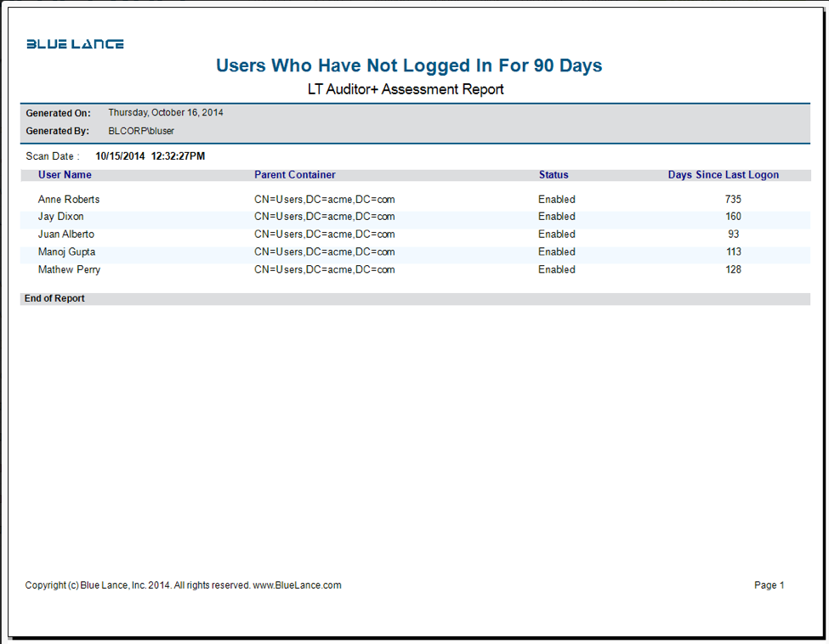This screenshot has width=829, height=644.
Task: Click Enabled status for Jay Dixon
Action: click(557, 217)
